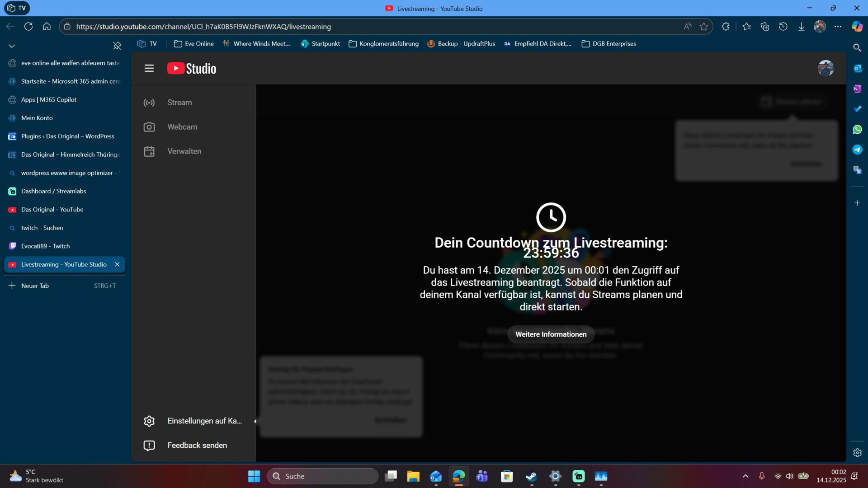Screen dimensions: 868x488
Task: Collapse the Einstellungen panel arrow
Action: click(255, 421)
